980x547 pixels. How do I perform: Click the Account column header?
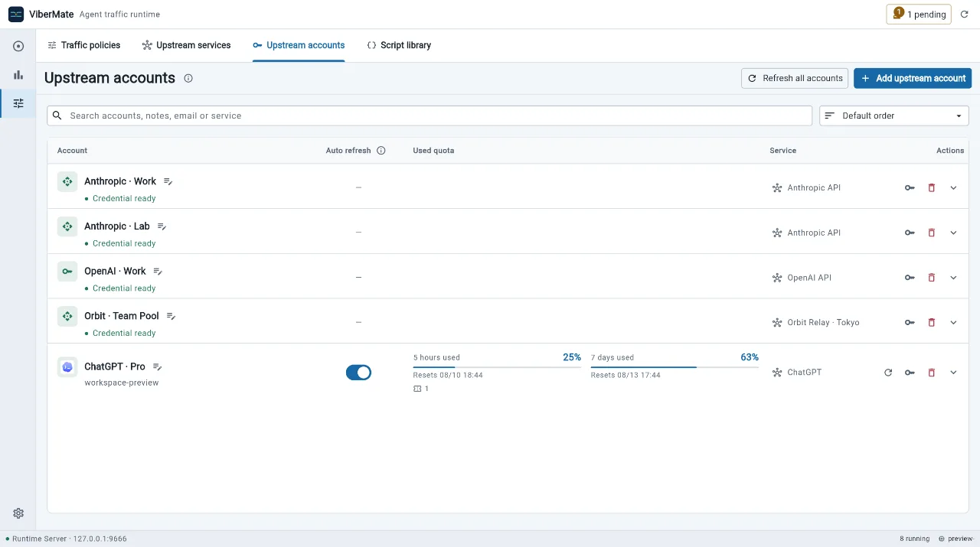click(x=72, y=151)
